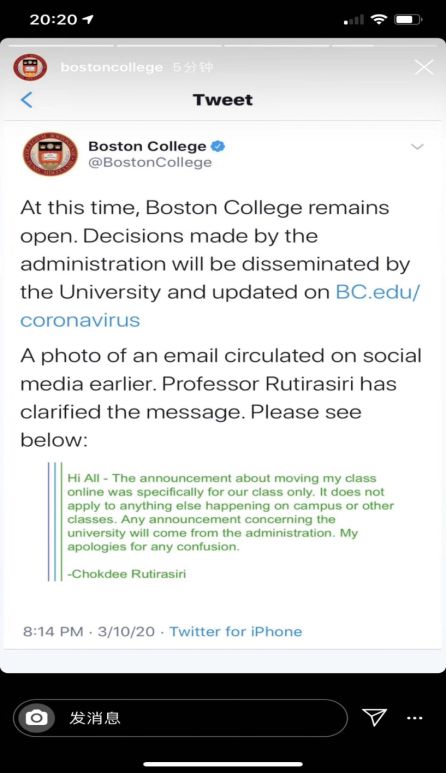The width and height of the screenshot is (446, 773).
Task: Tap the story progress bar at top
Action: 223,45
